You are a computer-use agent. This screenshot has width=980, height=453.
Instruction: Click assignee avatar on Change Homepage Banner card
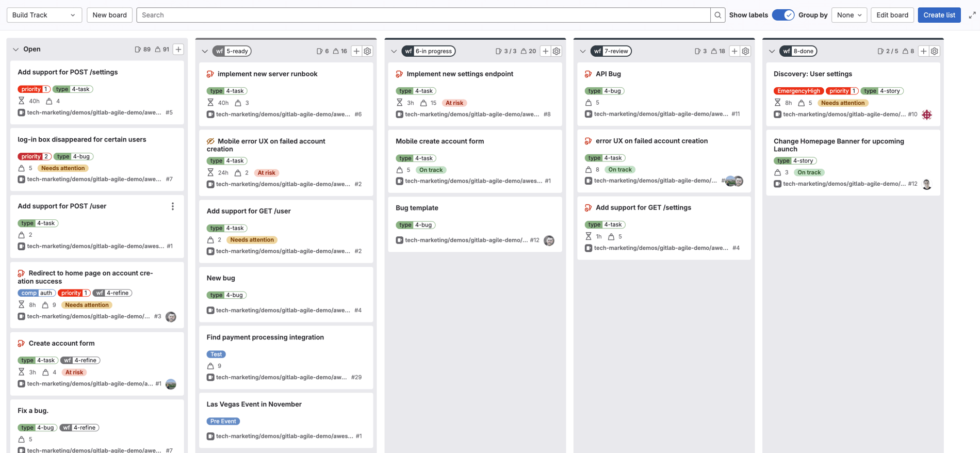(x=927, y=184)
